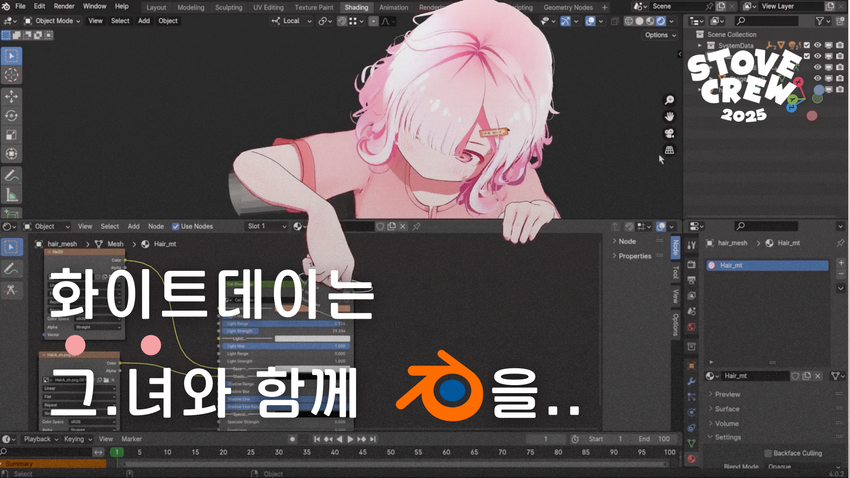
Task: Open the Render menu
Action: pos(64,7)
